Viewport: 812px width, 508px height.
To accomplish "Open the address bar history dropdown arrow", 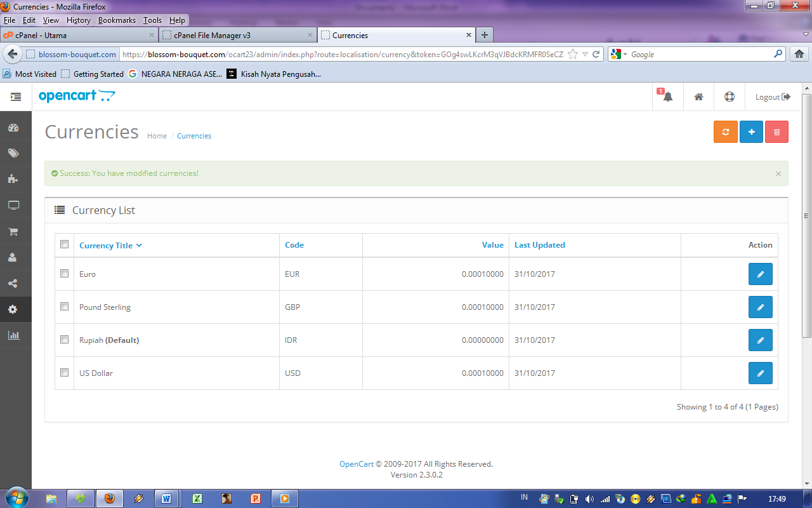I will [585, 55].
